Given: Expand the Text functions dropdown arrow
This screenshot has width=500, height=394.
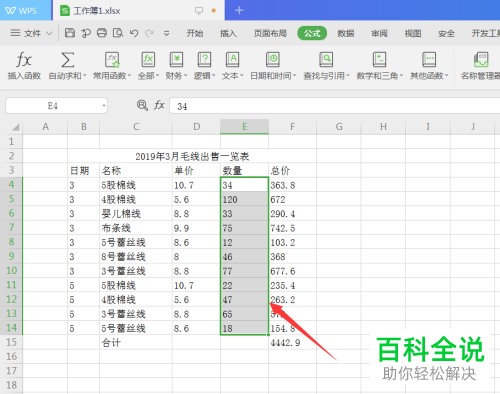Looking at the screenshot, I should click(242, 76).
